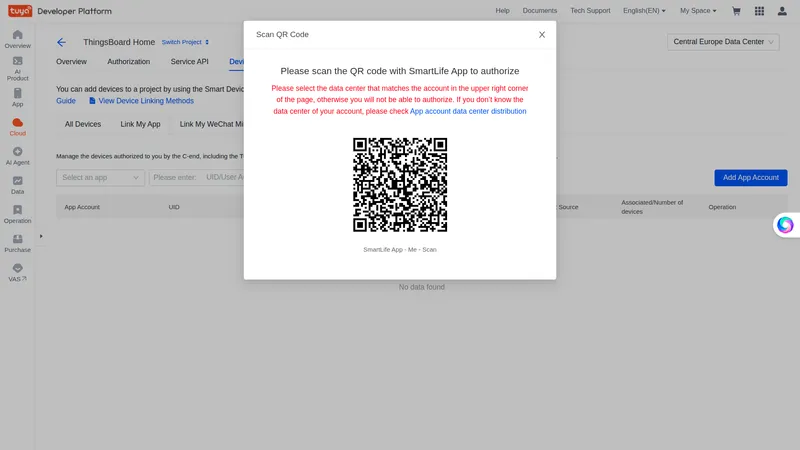This screenshot has height=450, width=800.
Task: Open My Space dropdown
Action: pos(698,11)
